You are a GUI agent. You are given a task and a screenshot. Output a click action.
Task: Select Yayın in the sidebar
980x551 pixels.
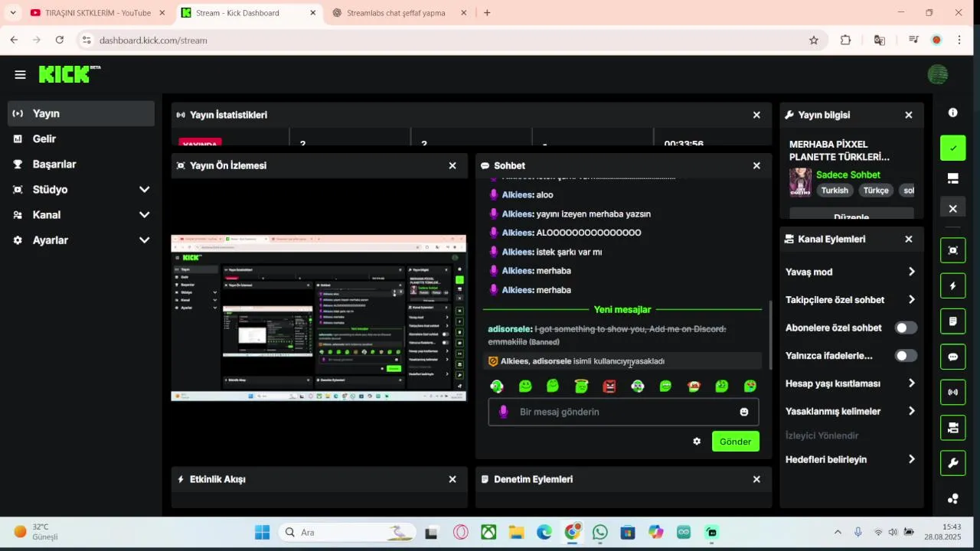81,113
